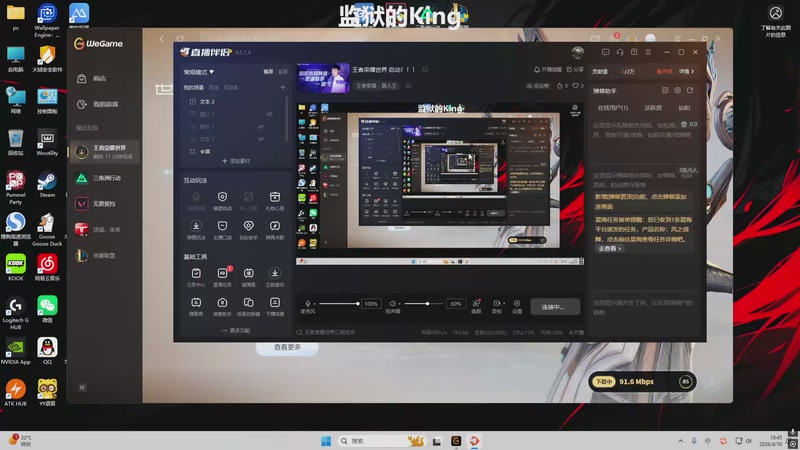Open 设置 next to the 录制 control

coord(517,306)
